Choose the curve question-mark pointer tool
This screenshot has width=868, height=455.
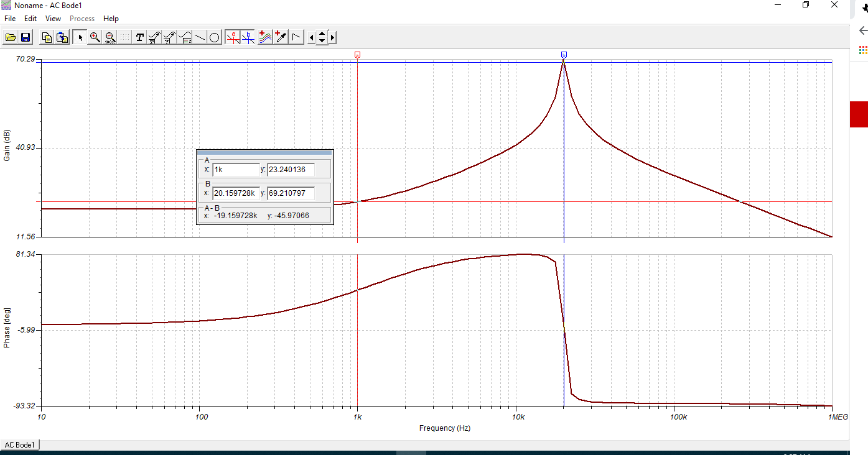coord(170,37)
